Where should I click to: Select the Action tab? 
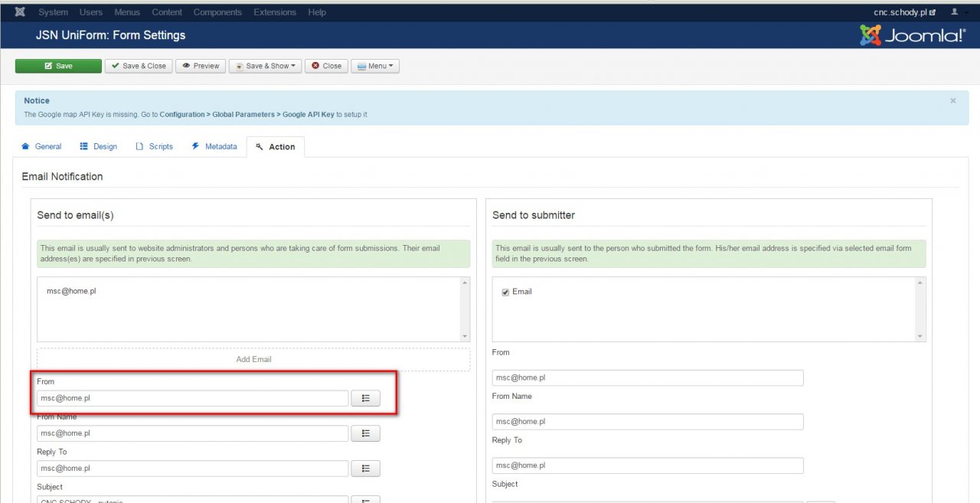(x=276, y=146)
